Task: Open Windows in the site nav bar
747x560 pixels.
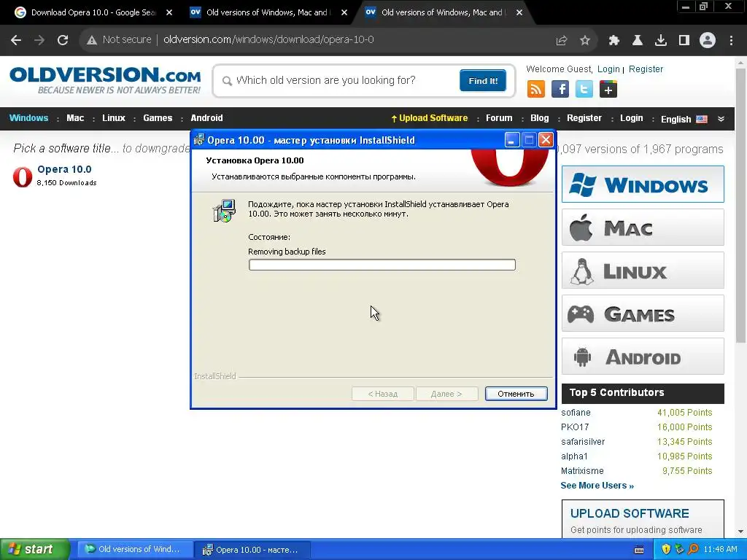Action: pos(28,118)
